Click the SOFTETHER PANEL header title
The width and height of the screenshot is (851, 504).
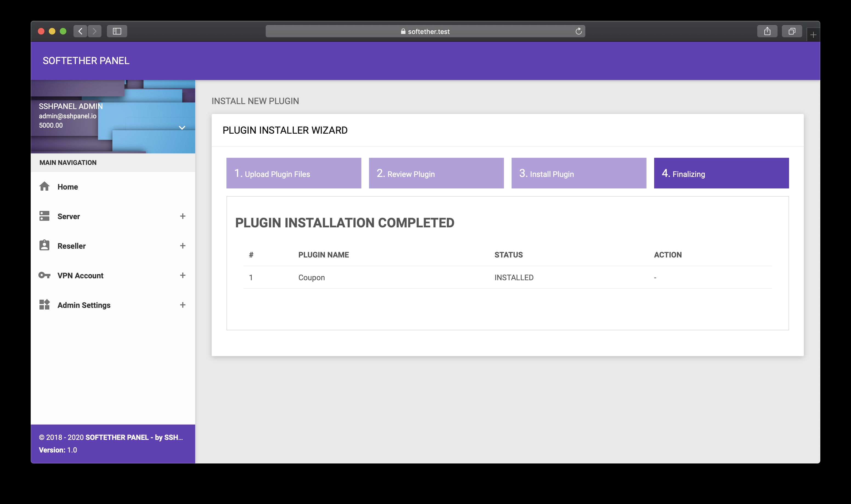pyautogui.click(x=86, y=61)
